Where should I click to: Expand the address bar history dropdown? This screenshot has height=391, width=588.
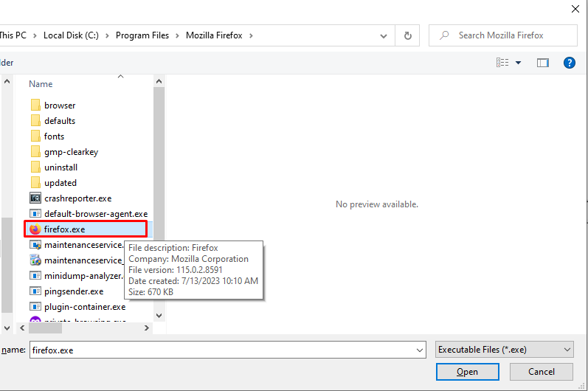[384, 36]
